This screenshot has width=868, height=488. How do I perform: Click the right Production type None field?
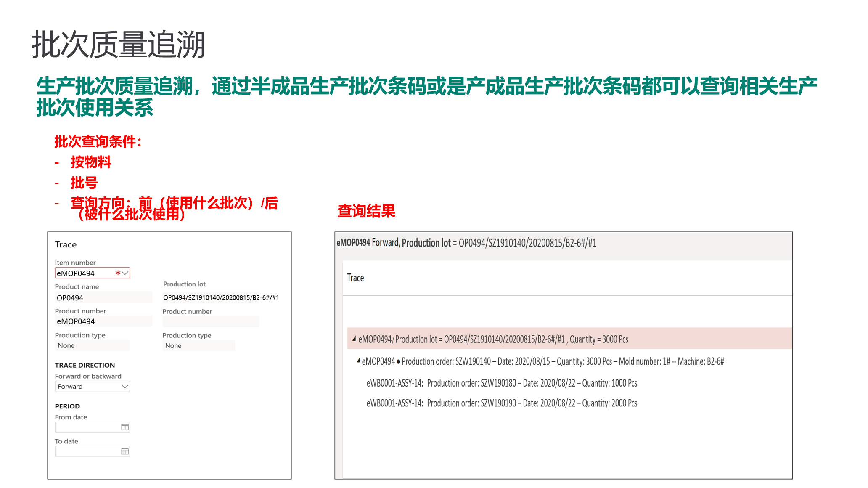pos(198,345)
